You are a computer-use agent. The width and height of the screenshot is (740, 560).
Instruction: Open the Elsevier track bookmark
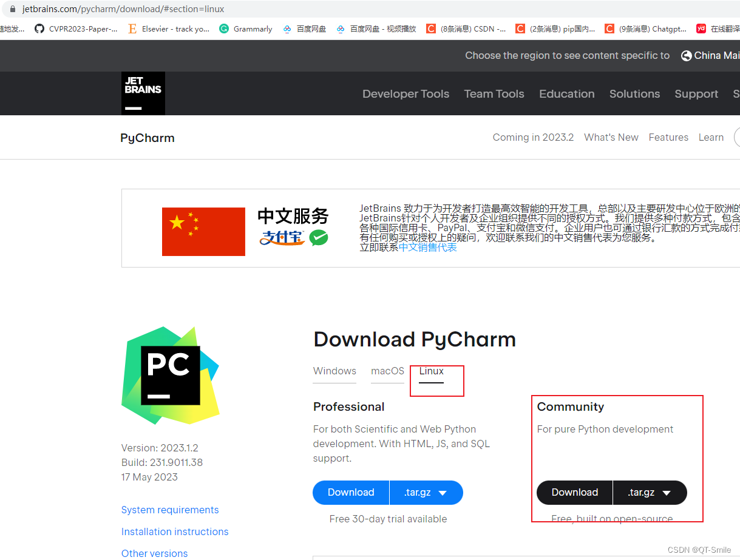pos(169,29)
